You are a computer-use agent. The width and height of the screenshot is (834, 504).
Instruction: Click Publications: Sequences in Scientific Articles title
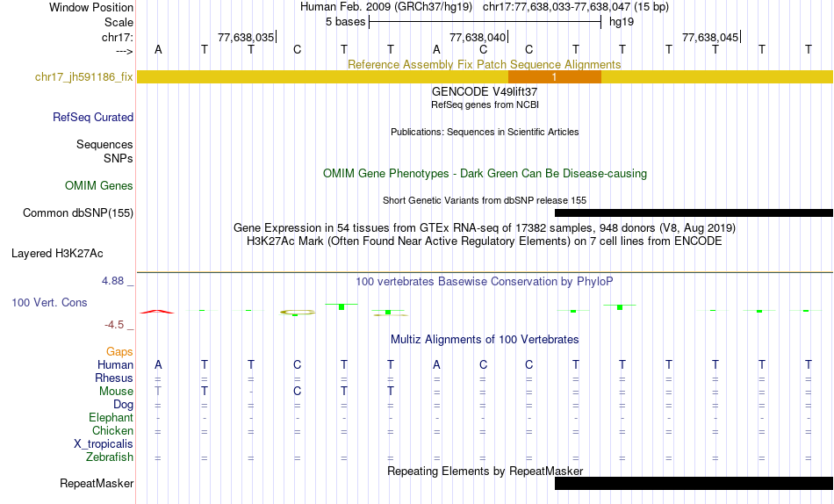(x=485, y=132)
